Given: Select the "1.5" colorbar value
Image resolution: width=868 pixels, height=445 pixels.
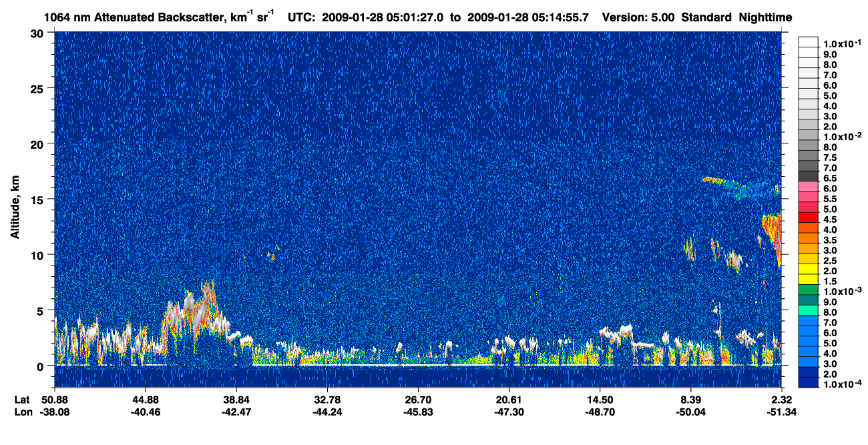Looking at the screenshot, I should click(x=830, y=282).
